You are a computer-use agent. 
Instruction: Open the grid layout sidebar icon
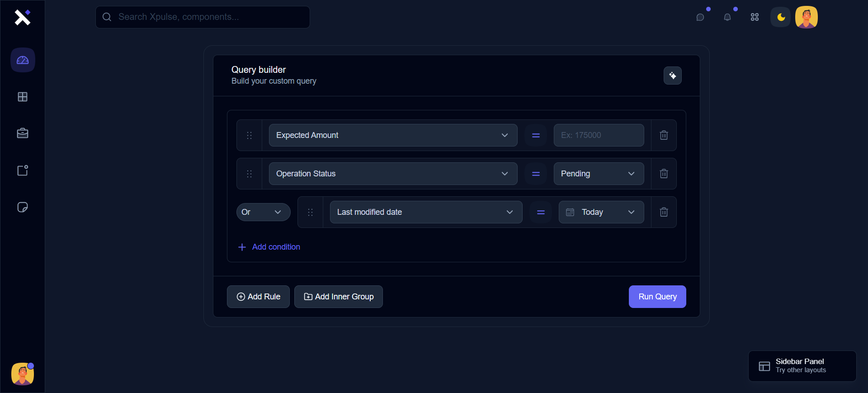(x=23, y=97)
